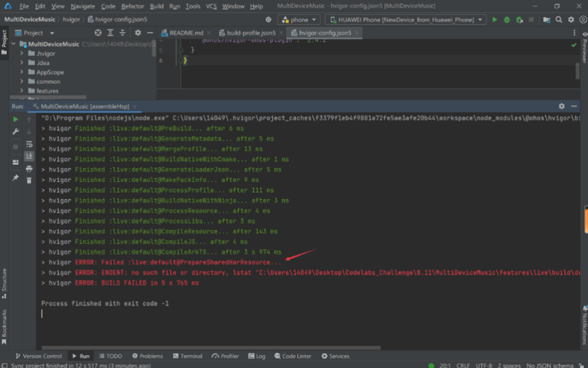Click the hvigor breadcrumb in navigation bar

pyautogui.click(x=71, y=20)
